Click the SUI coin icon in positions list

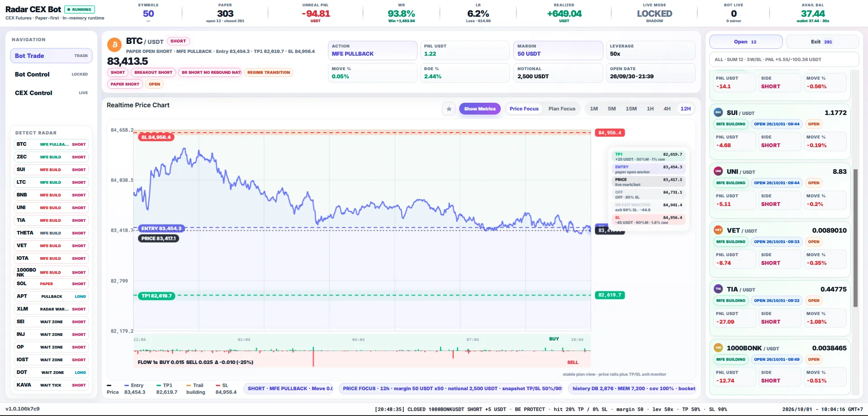coord(718,112)
